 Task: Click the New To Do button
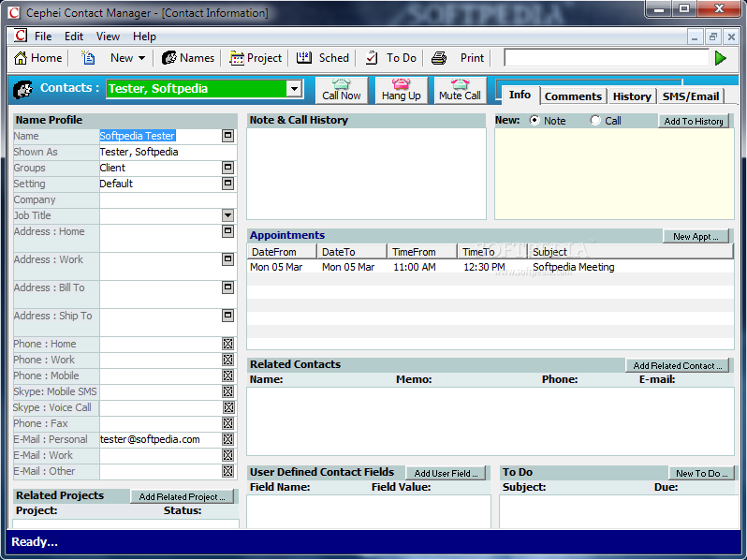pos(702,473)
